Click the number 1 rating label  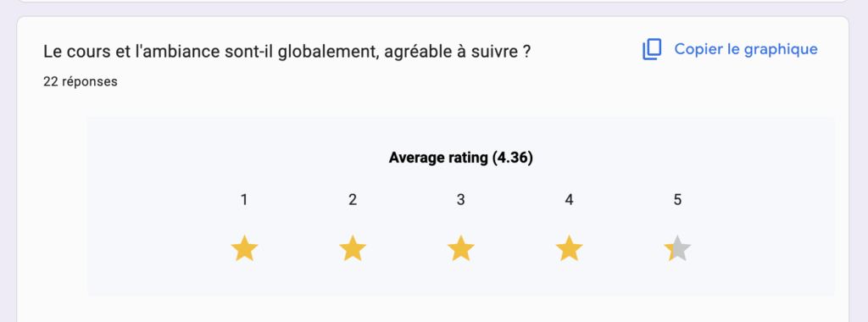pyautogui.click(x=244, y=200)
